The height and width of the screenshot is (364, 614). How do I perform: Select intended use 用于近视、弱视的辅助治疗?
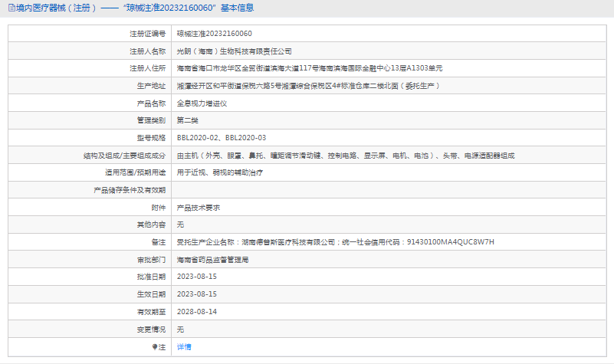point(220,172)
